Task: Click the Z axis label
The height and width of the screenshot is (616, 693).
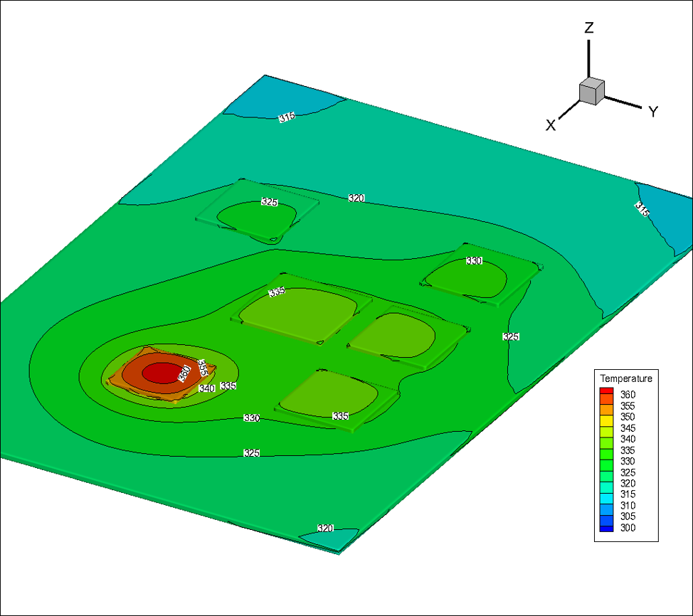Action: (x=589, y=28)
